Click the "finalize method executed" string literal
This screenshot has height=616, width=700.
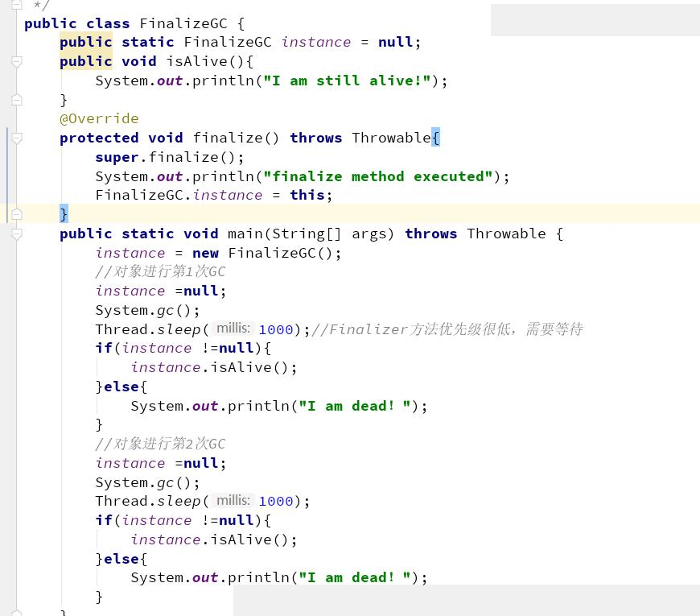pos(377,176)
